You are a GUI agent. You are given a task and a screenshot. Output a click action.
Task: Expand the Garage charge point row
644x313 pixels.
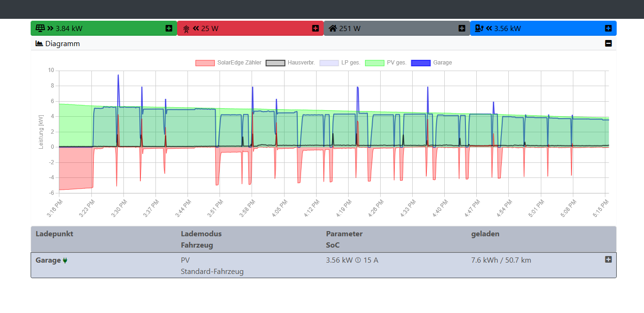coord(608,259)
